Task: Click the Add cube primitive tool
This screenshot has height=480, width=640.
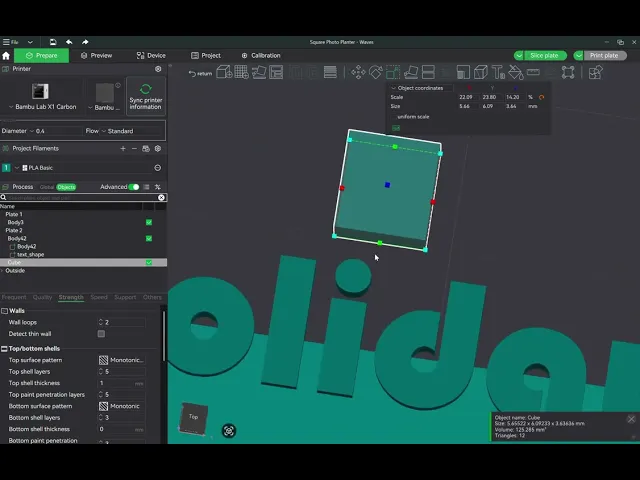Action: (224, 72)
